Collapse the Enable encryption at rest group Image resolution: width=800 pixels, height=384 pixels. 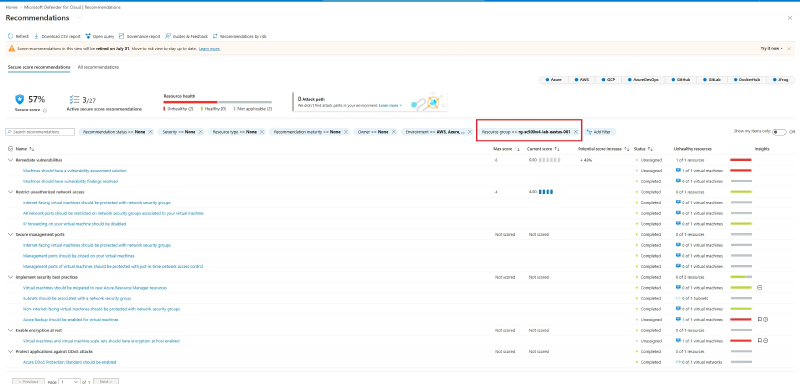[x=11, y=330]
